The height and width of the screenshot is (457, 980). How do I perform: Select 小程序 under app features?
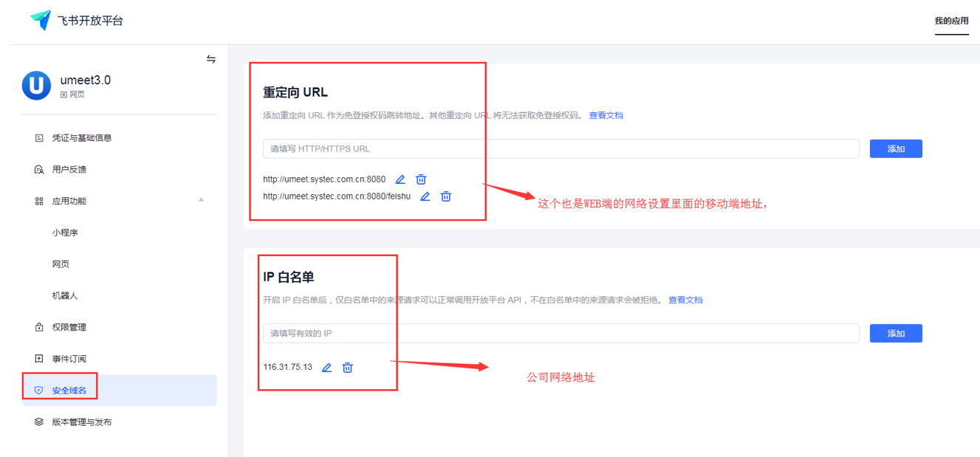(x=65, y=233)
